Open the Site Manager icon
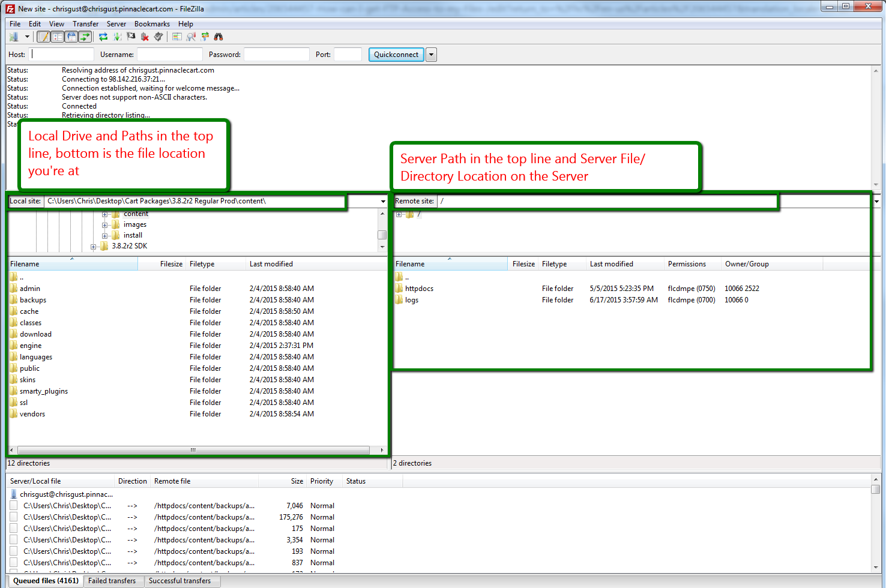This screenshot has width=886, height=588. tap(14, 37)
